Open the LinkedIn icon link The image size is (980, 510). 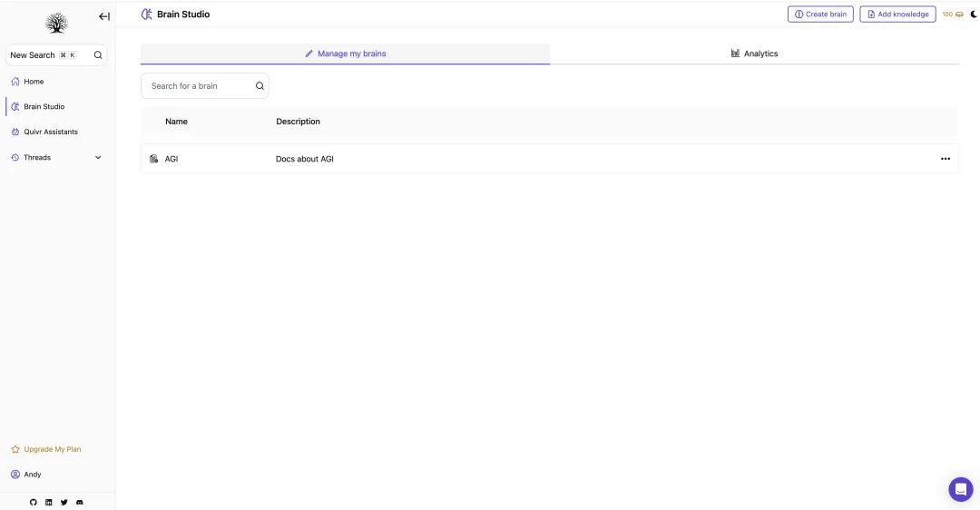(49, 503)
